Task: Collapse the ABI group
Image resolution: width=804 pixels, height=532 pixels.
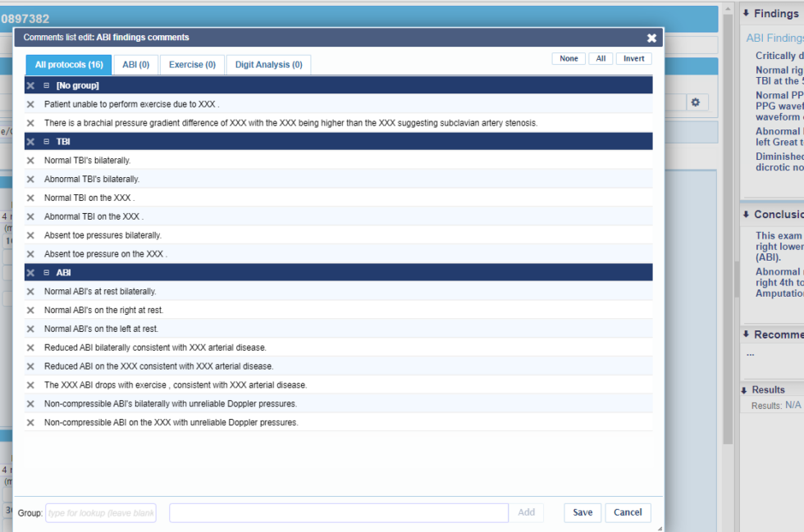Action: click(47, 272)
